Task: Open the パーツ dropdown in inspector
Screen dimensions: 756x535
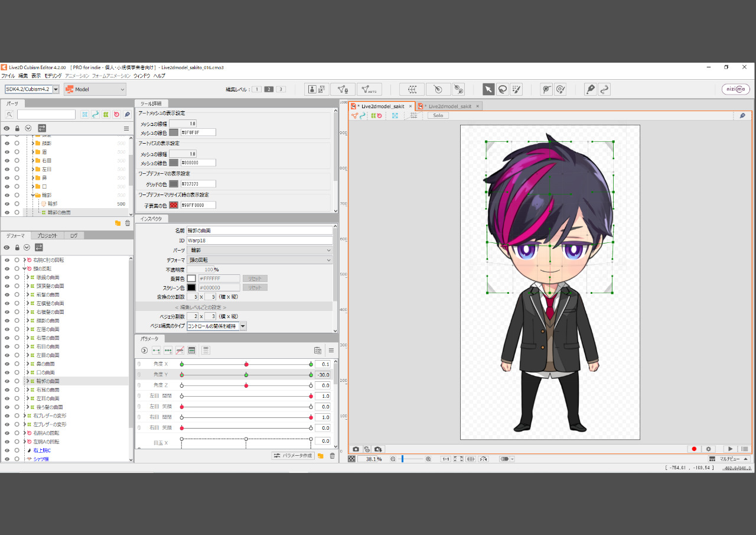Action: [x=259, y=251]
